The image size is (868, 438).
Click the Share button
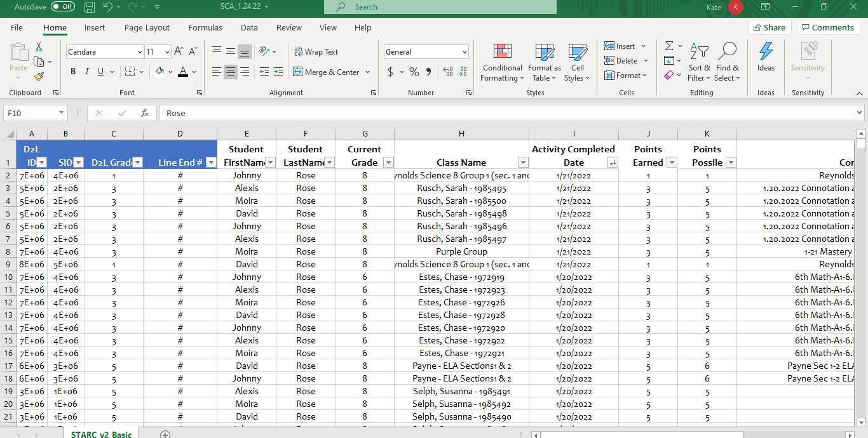pos(770,27)
